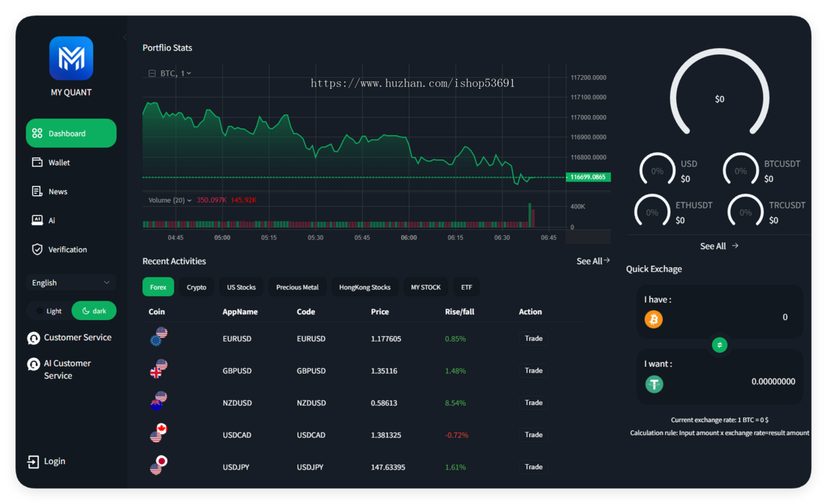Select the Forex tab
The image size is (827, 504).
[x=159, y=287]
